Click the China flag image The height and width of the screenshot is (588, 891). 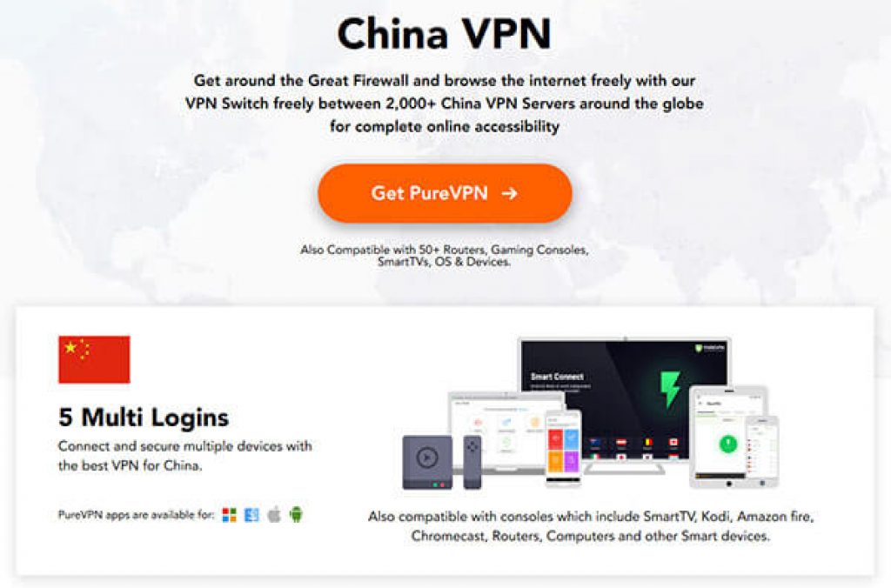tap(94, 359)
